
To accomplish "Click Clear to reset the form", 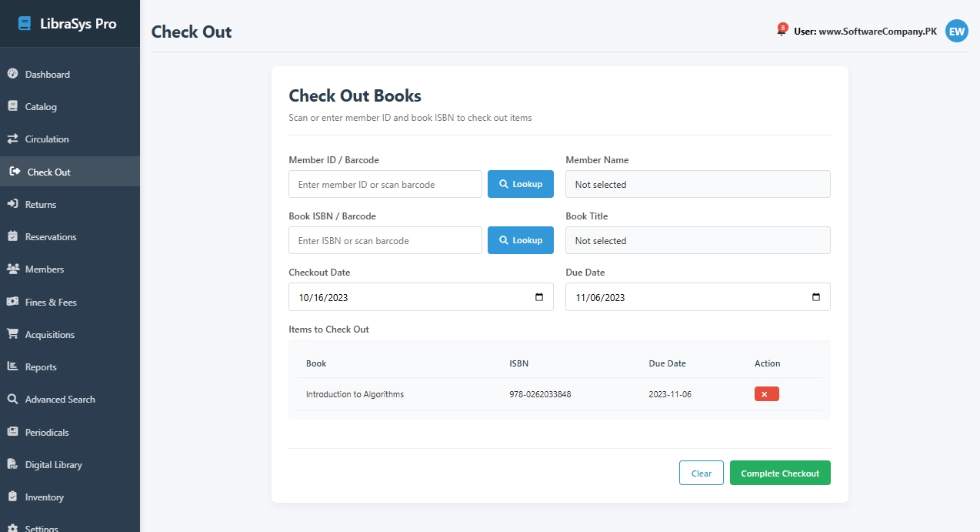I will click(x=701, y=473).
